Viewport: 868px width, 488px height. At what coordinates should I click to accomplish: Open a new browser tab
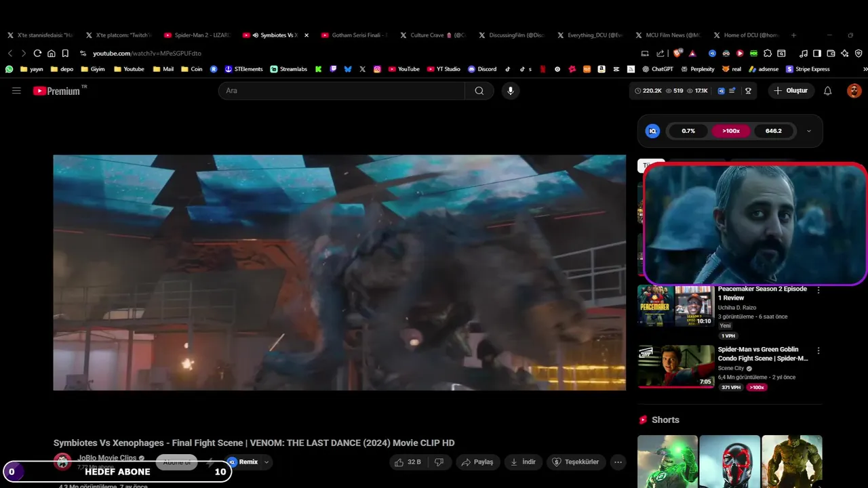tap(793, 35)
